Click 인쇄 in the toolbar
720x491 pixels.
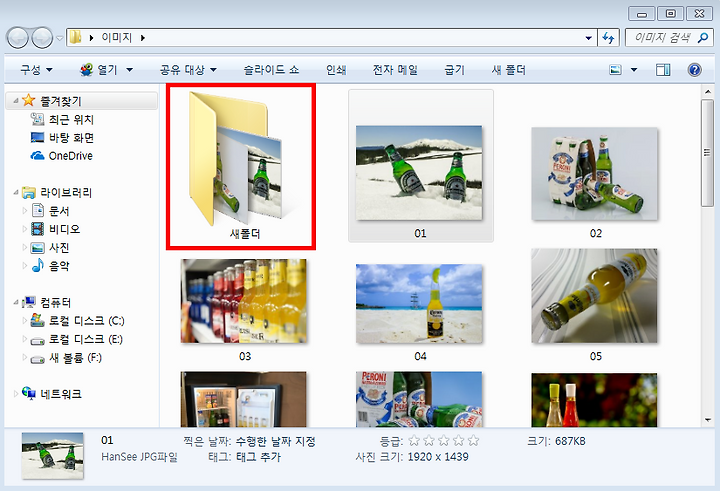[336, 70]
